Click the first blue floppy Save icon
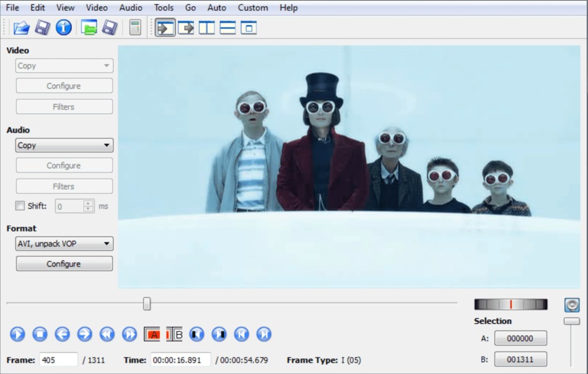588x374 pixels. 43,28
